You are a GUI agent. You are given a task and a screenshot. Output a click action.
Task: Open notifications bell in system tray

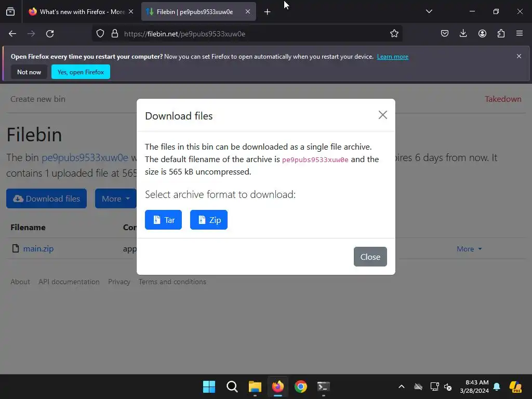[497, 387]
